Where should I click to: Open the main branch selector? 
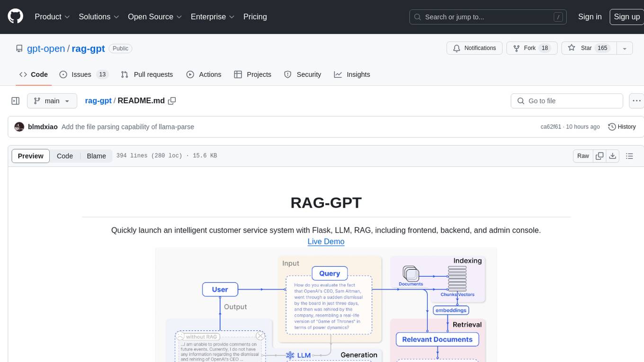coord(52,101)
